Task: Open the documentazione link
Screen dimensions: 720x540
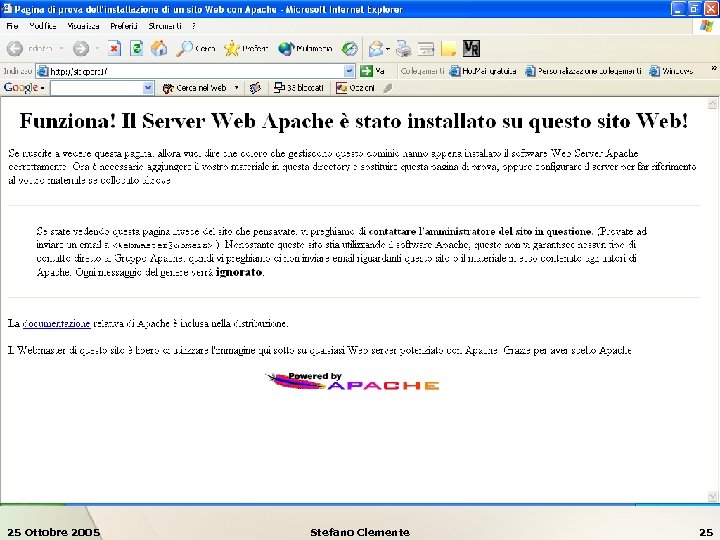Action: [x=56, y=323]
